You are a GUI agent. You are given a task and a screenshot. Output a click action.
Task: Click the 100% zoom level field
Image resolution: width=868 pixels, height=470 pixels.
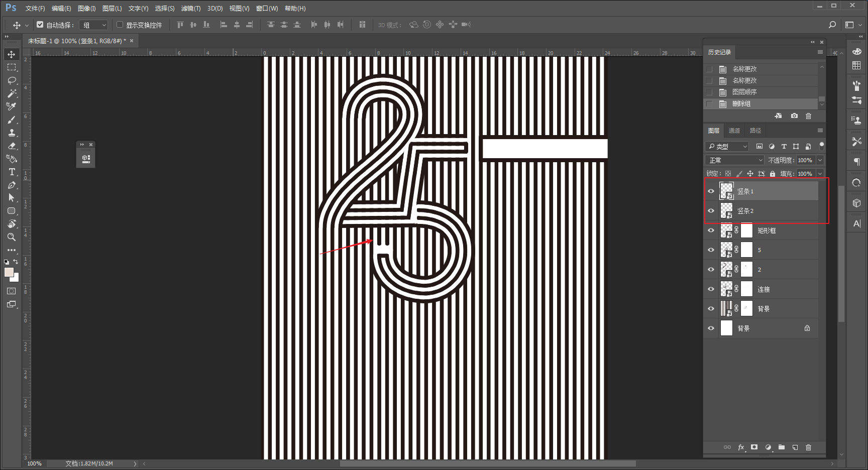tap(34, 463)
